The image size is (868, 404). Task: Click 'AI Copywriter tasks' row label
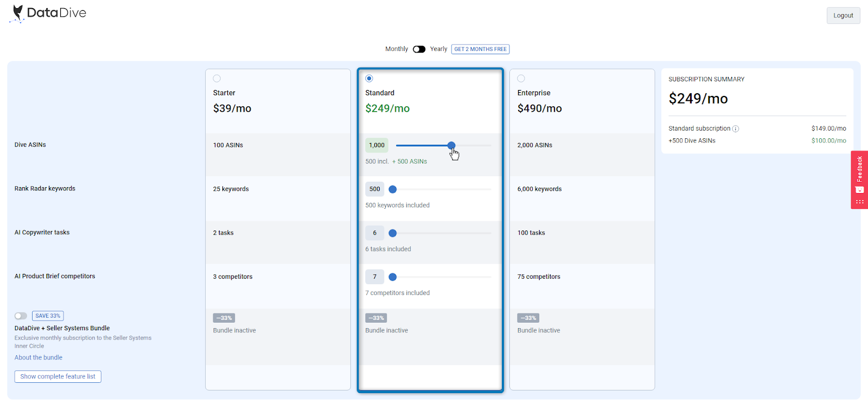click(42, 233)
